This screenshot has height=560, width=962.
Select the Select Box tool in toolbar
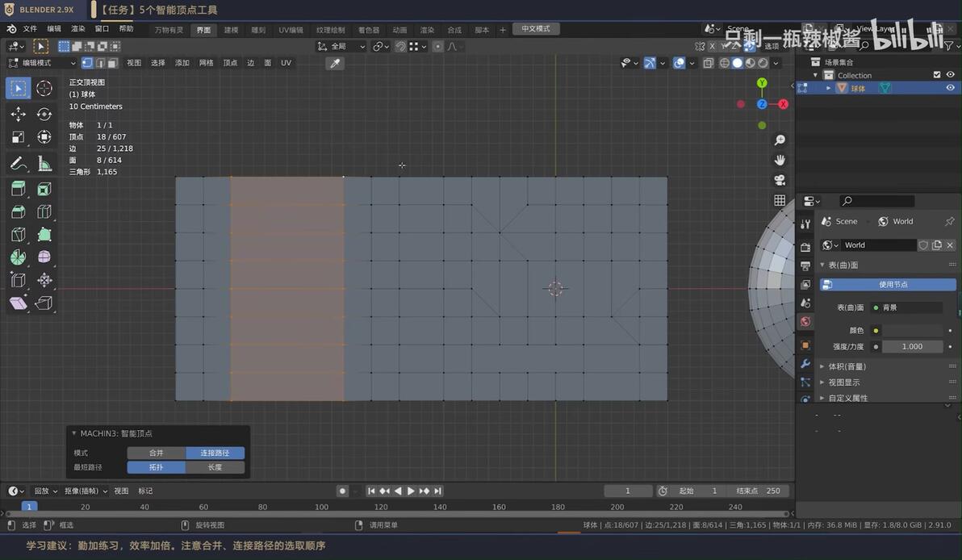(18, 88)
